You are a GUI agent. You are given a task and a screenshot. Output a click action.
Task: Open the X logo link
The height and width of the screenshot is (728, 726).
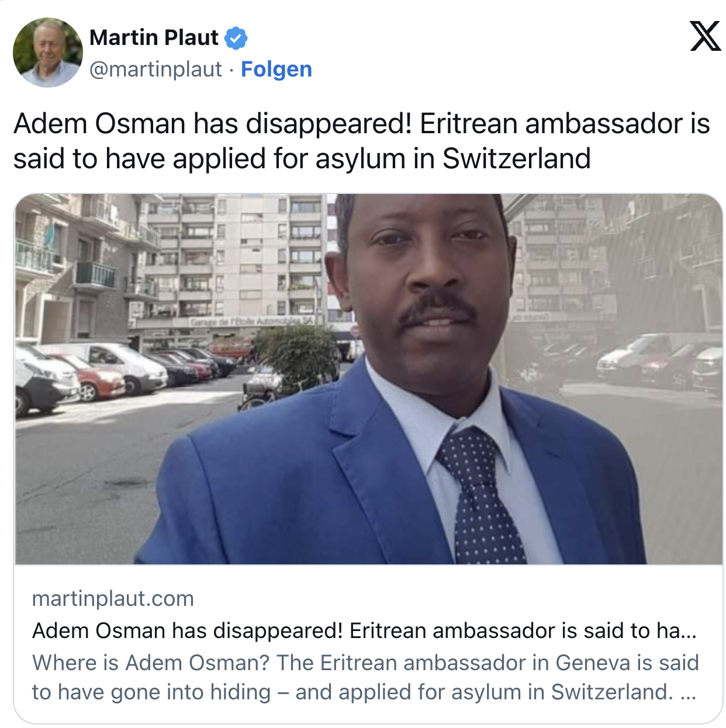(x=706, y=36)
